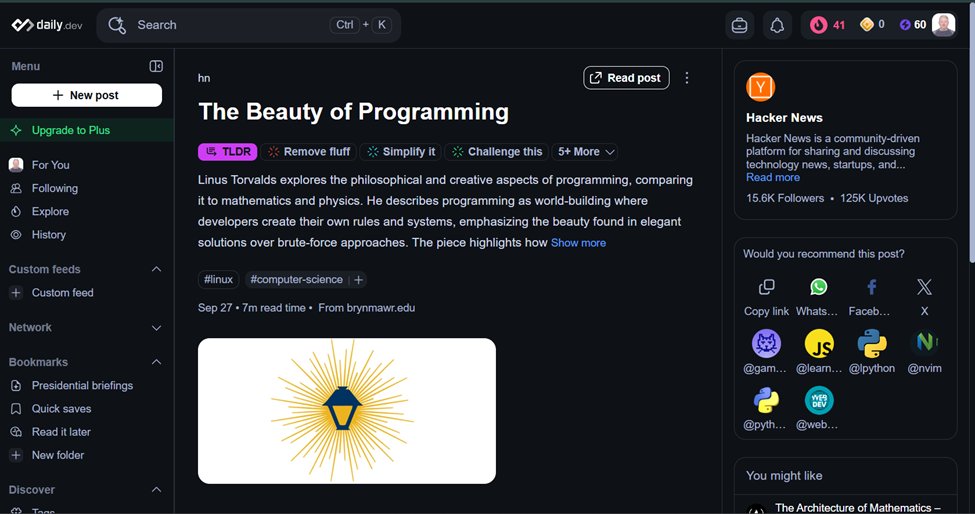Image resolution: width=975 pixels, height=514 pixels.
Task: Click the reading streak flame icon showing 41
Action: (818, 25)
